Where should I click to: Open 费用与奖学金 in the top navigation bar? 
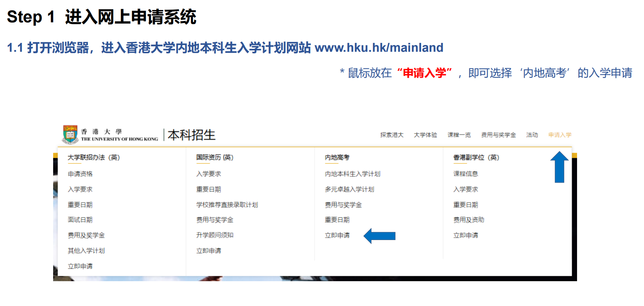point(498,135)
